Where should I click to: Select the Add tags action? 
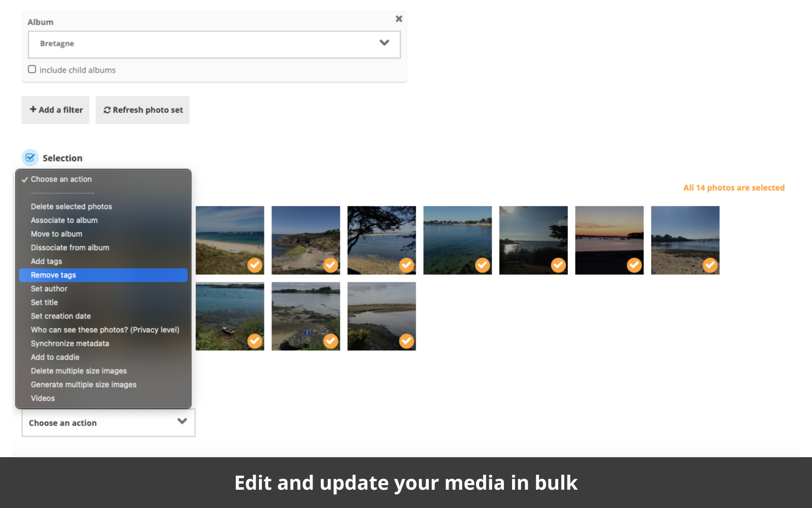(x=104, y=262)
